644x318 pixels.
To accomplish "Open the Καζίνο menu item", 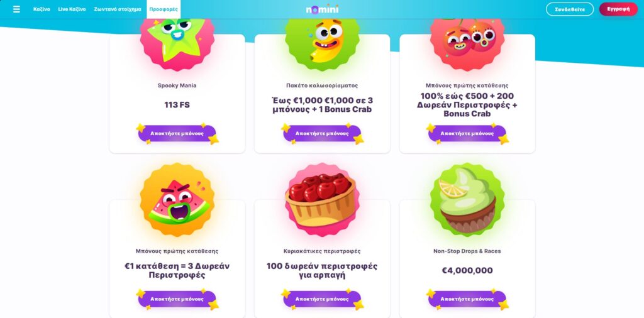I will pyautogui.click(x=42, y=9).
